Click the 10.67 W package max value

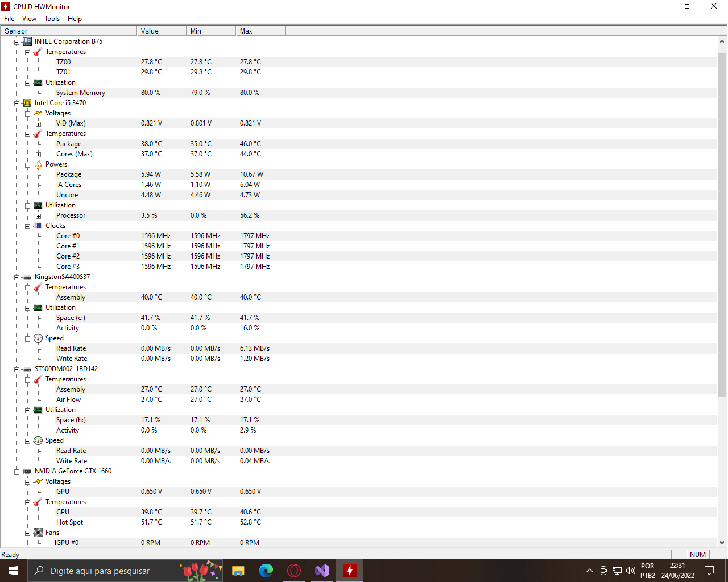click(251, 174)
